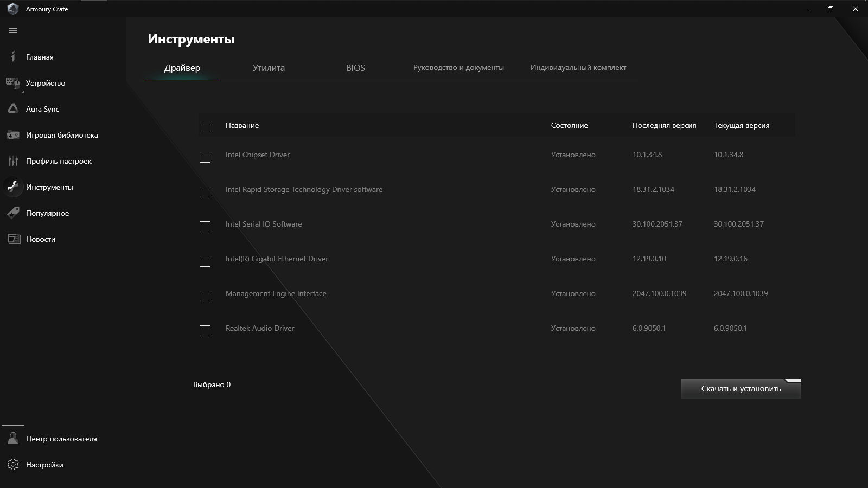This screenshot has width=868, height=488.
Task: Click current version 6.0.9050.1
Action: tap(730, 328)
